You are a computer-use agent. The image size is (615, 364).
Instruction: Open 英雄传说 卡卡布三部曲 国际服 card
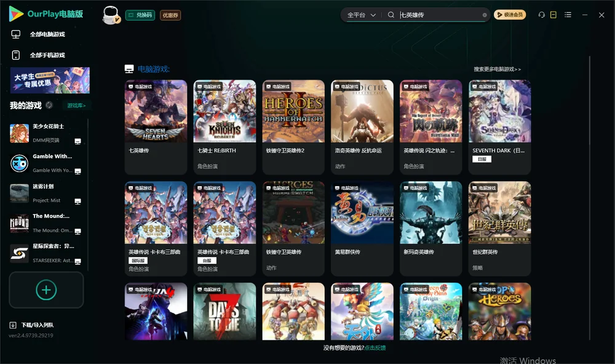click(156, 228)
